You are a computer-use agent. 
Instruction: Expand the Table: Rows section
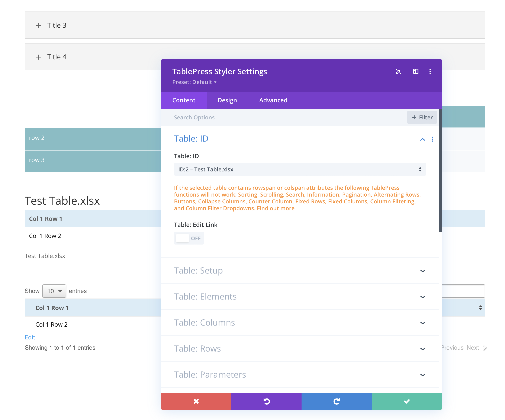tap(300, 348)
